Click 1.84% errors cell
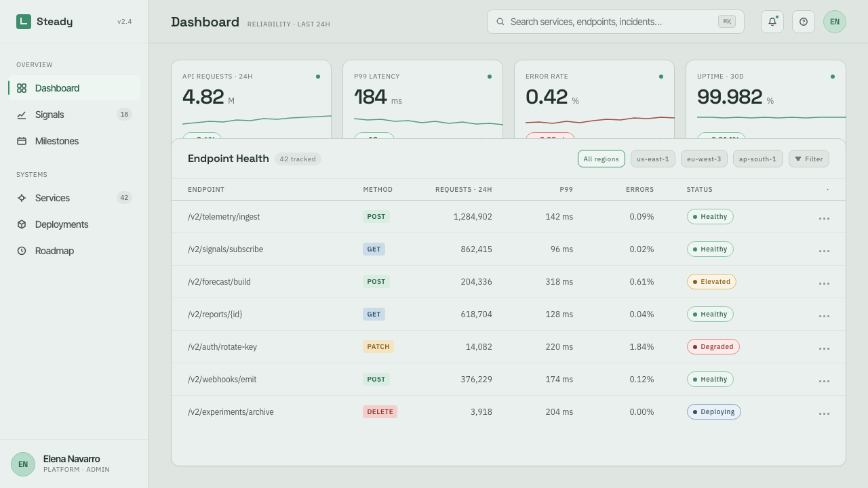The height and width of the screenshot is (488, 868). tap(642, 347)
